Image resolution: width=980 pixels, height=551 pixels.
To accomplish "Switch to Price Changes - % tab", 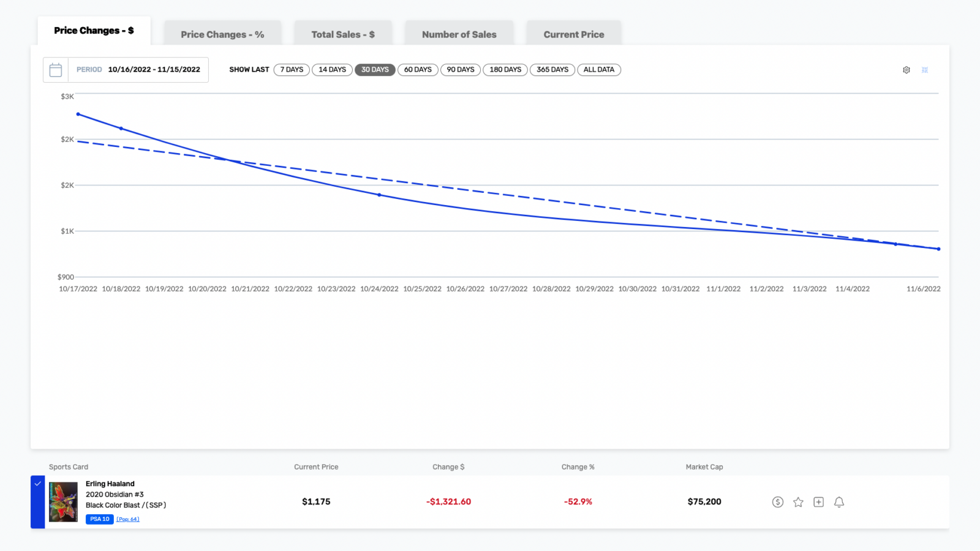I will pos(222,34).
